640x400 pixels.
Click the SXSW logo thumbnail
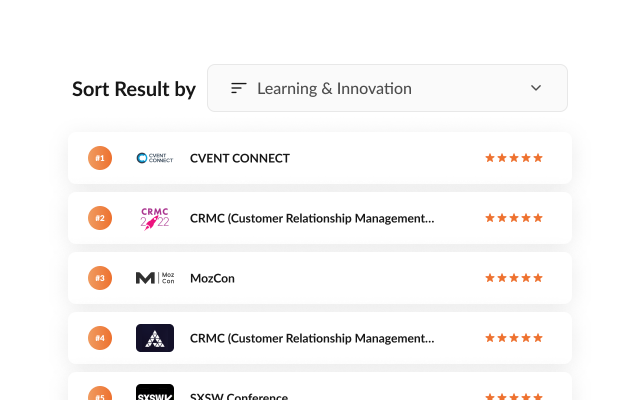point(155,393)
